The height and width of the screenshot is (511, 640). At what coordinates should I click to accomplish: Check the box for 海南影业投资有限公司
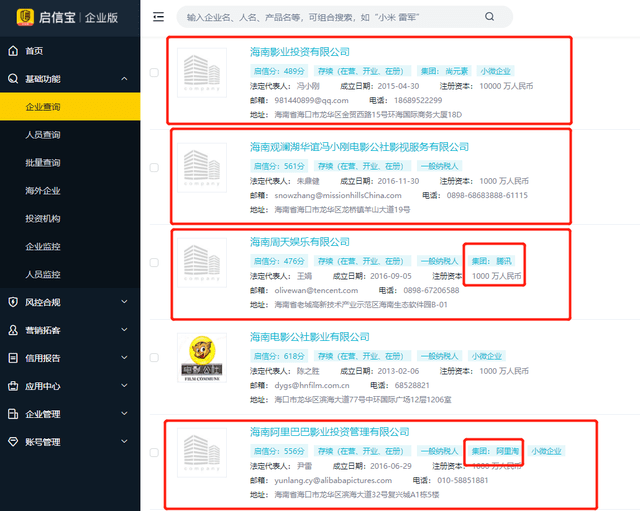click(154, 72)
